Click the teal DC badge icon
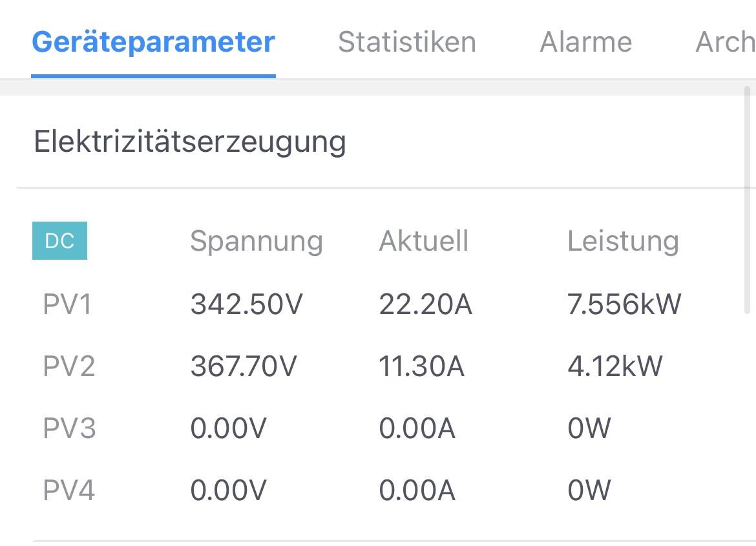756x546 pixels. pos(60,240)
